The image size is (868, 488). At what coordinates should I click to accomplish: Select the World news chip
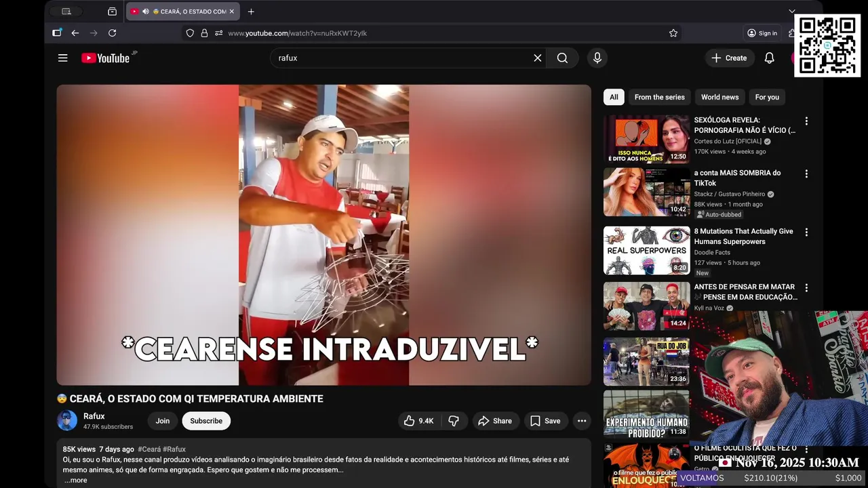(719, 98)
